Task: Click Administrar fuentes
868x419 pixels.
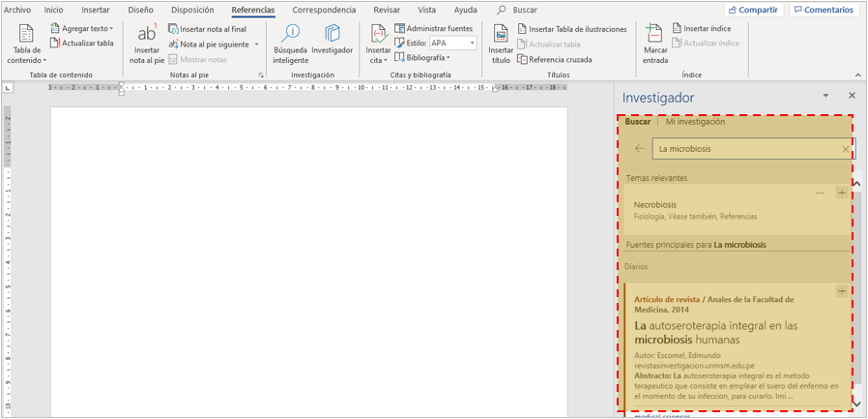Action: pyautogui.click(x=433, y=28)
